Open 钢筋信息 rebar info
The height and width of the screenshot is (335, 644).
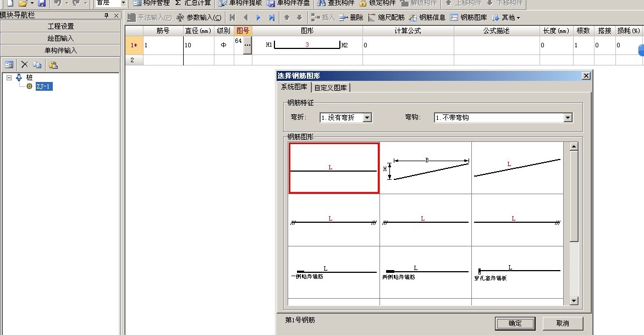coord(427,18)
